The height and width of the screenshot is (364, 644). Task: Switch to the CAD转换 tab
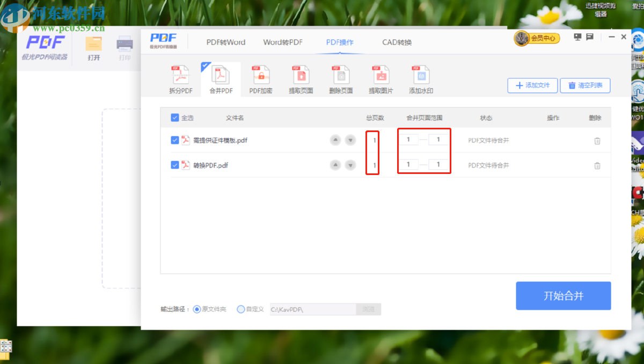(397, 42)
